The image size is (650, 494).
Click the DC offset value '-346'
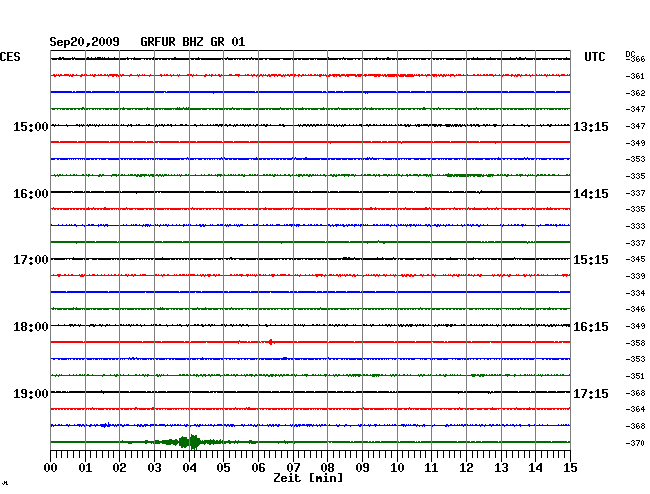click(x=635, y=309)
